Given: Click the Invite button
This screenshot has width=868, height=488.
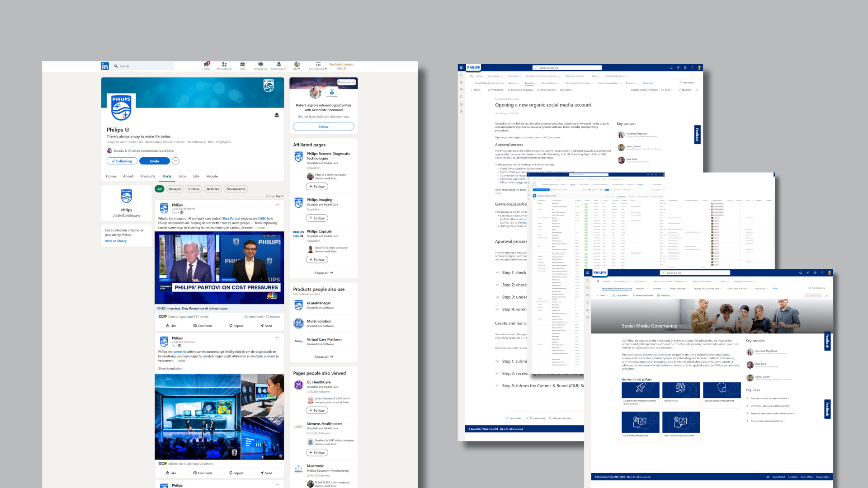Looking at the screenshot, I should 155,161.
